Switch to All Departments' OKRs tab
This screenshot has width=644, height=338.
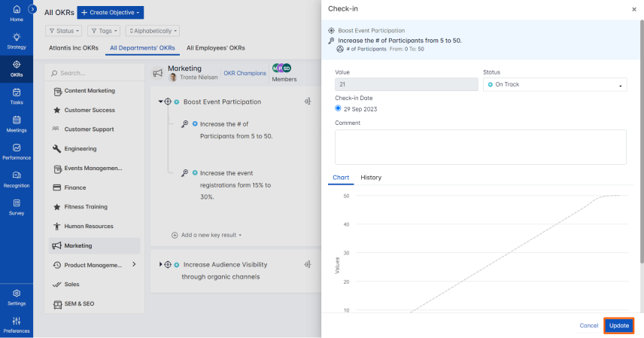click(142, 47)
